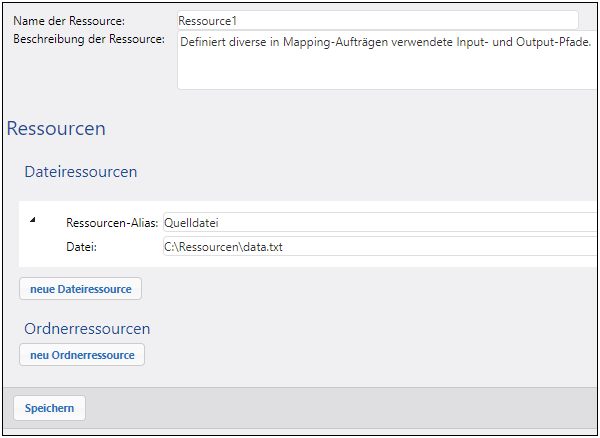Select the Datei path input field

tap(378, 246)
